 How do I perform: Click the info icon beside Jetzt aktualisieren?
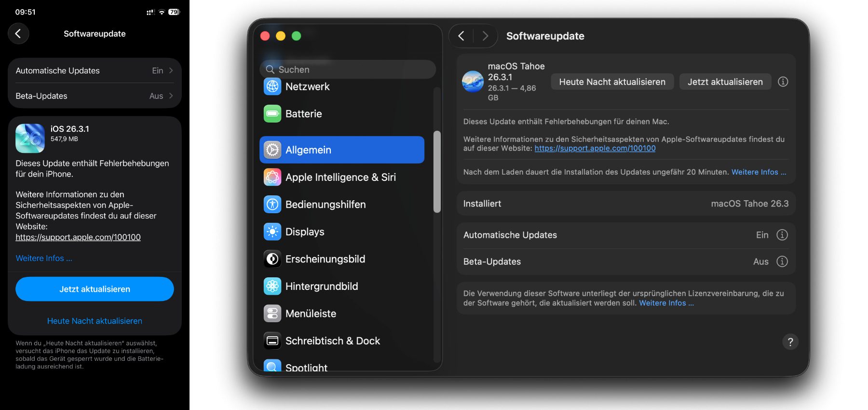click(x=783, y=82)
